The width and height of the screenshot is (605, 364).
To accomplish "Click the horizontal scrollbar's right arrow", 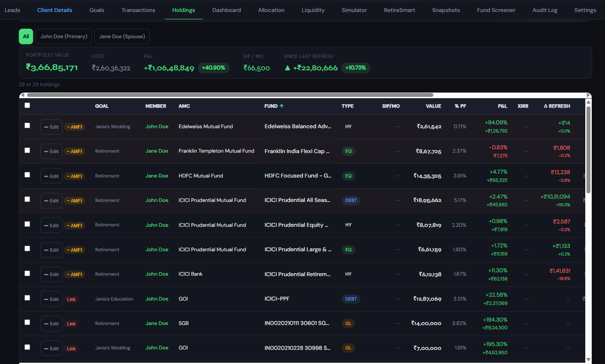I will pyautogui.click(x=589, y=95).
